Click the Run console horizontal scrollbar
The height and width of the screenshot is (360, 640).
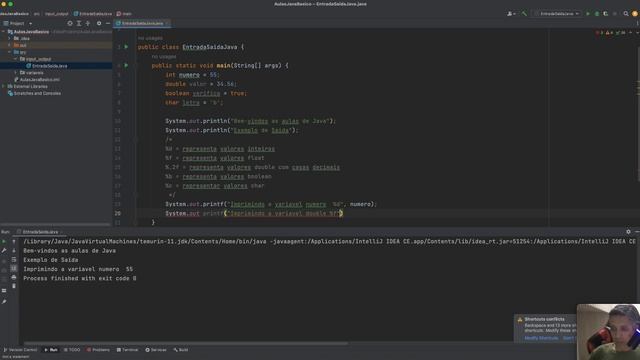[186, 344]
